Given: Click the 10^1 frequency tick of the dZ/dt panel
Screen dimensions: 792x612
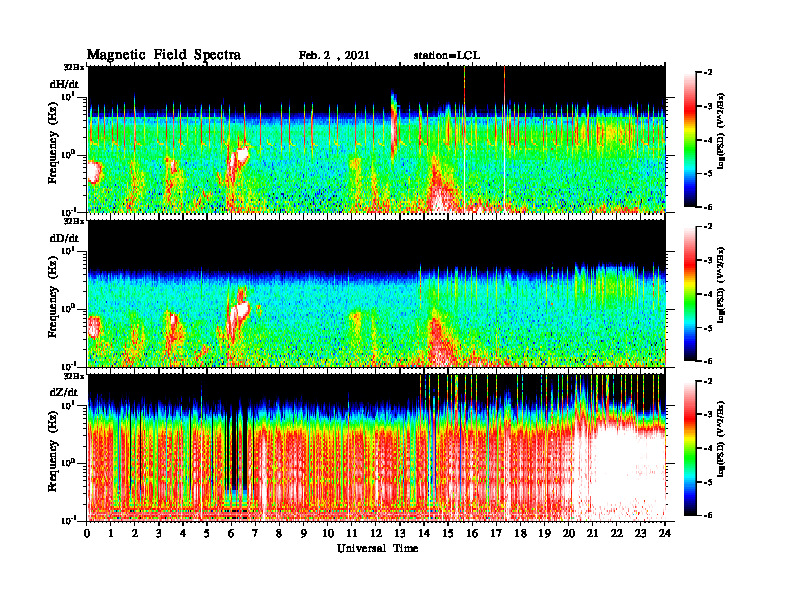Looking at the screenshot, I should [69, 405].
